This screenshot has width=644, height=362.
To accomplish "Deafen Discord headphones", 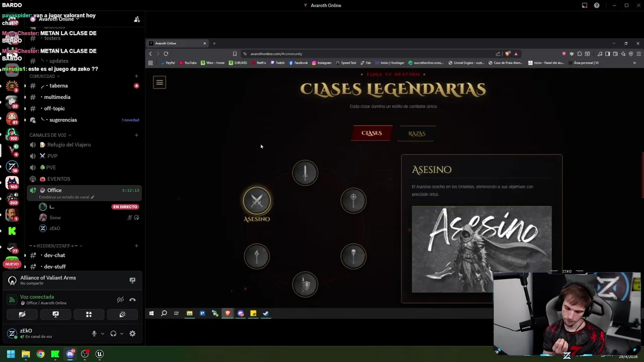I will pos(113,333).
